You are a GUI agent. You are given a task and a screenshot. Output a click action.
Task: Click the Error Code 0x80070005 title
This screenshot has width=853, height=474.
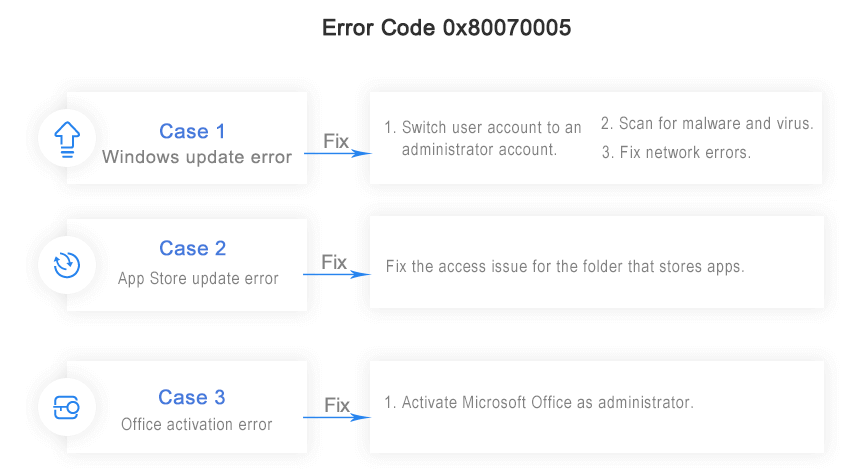click(446, 28)
